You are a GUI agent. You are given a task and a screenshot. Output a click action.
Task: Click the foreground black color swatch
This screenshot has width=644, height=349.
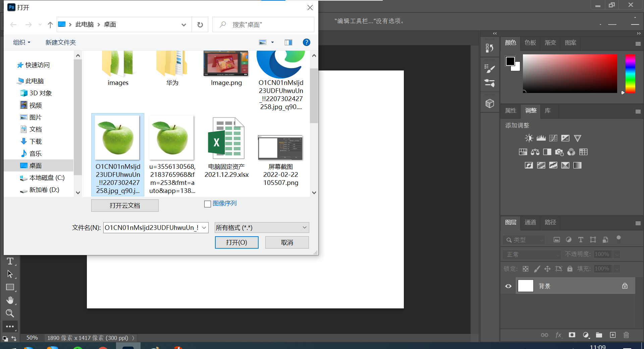[x=510, y=61]
